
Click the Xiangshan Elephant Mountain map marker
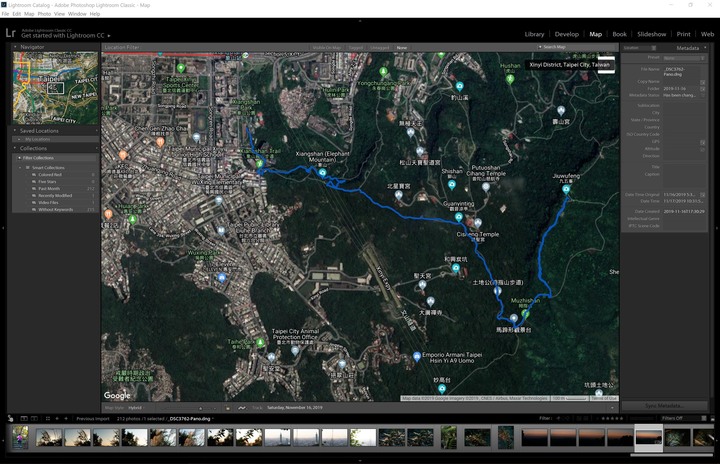(x=322, y=173)
